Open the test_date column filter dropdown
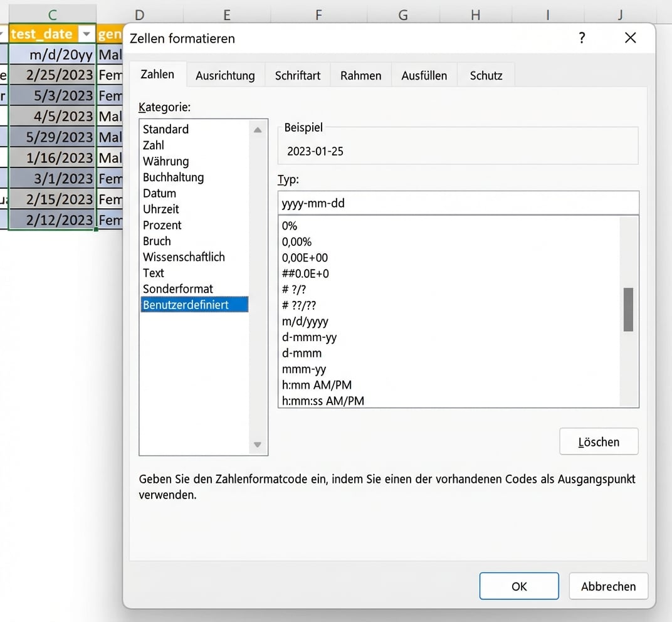Image resolution: width=672 pixels, height=622 pixels. pyautogui.click(x=87, y=34)
